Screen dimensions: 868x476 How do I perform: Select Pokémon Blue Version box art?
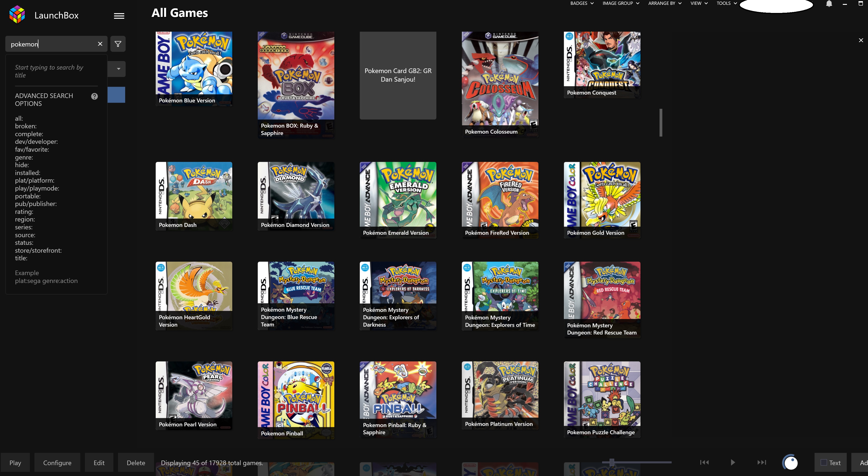[194, 69]
